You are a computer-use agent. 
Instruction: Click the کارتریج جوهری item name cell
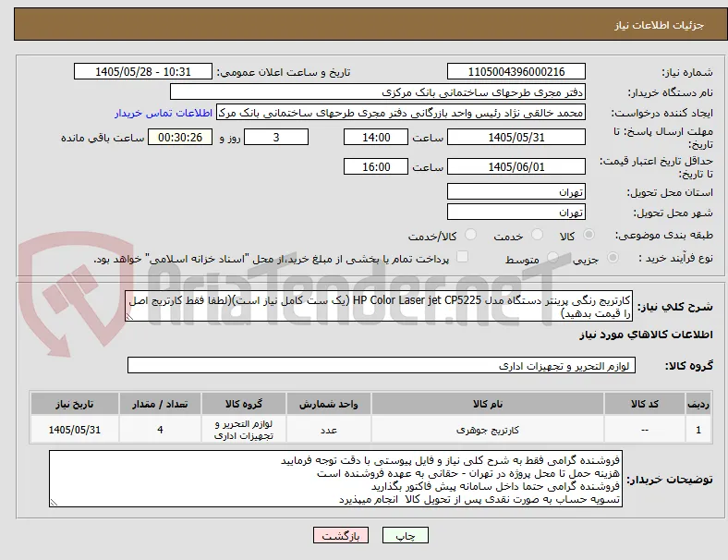488,430
